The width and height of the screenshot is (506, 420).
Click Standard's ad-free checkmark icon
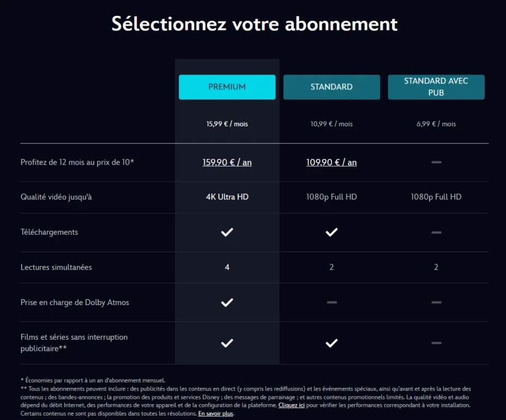click(332, 343)
